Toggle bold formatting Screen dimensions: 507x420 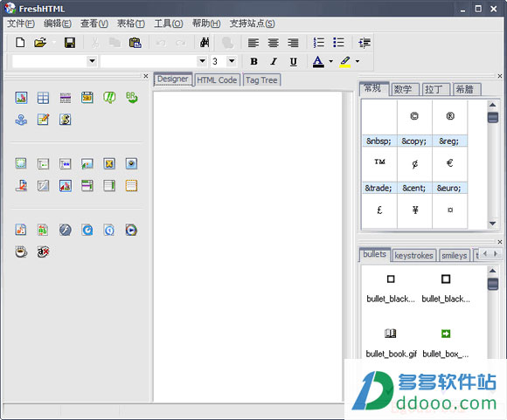pyautogui.click(x=253, y=61)
